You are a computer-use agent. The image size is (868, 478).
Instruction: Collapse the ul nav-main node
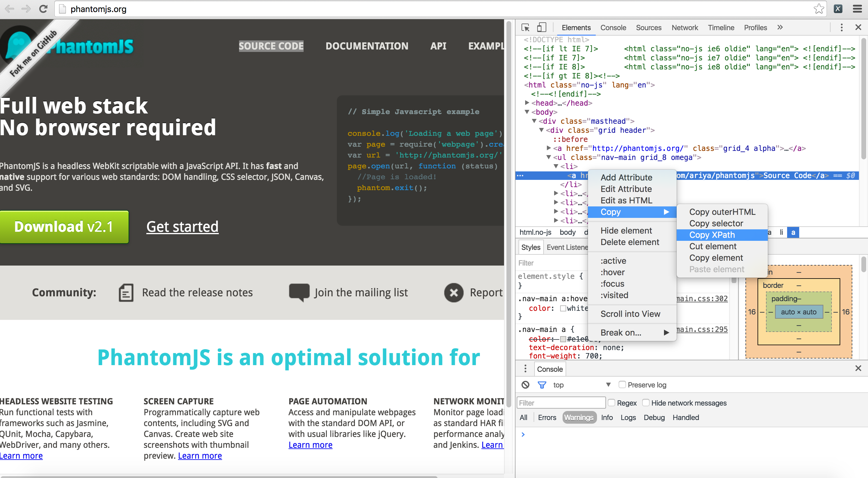(549, 157)
